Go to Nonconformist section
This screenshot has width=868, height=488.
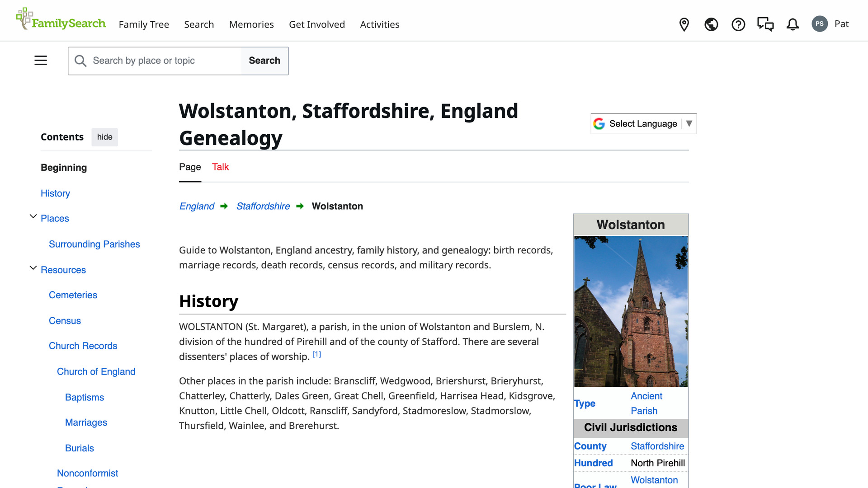(87, 474)
